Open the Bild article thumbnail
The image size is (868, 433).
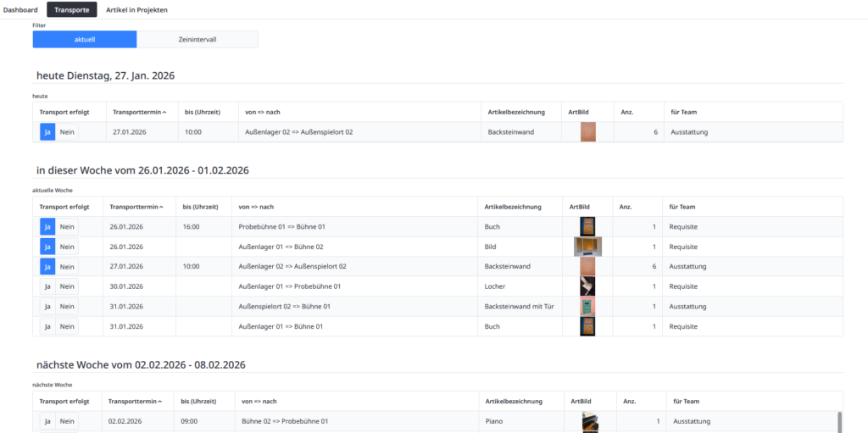point(587,247)
